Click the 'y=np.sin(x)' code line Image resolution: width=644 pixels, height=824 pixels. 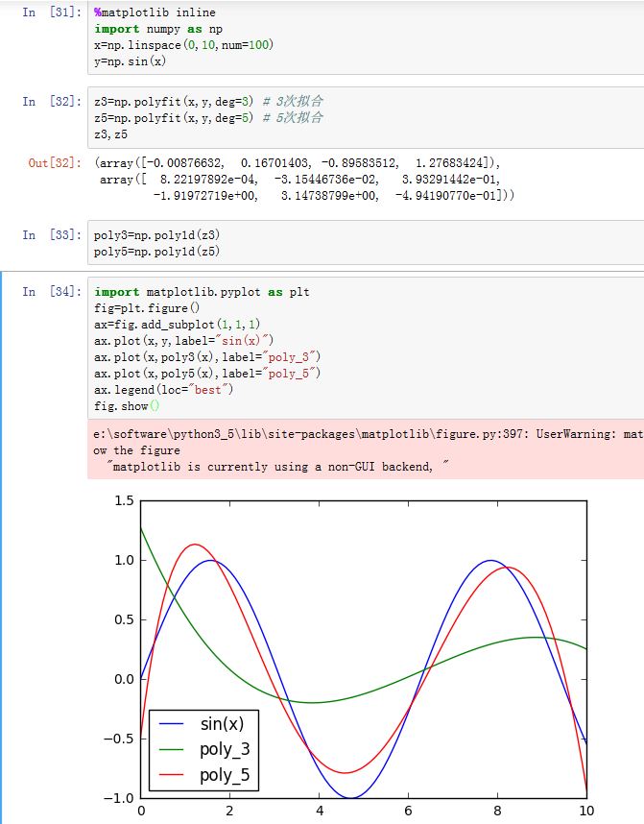click(x=130, y=61)
